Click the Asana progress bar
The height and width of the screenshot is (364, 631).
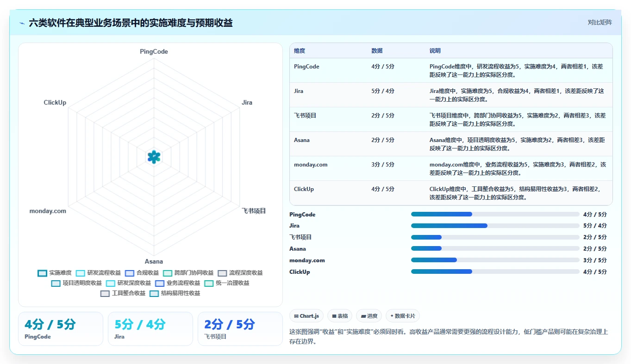pyautogui.click(x=495, y=249)
